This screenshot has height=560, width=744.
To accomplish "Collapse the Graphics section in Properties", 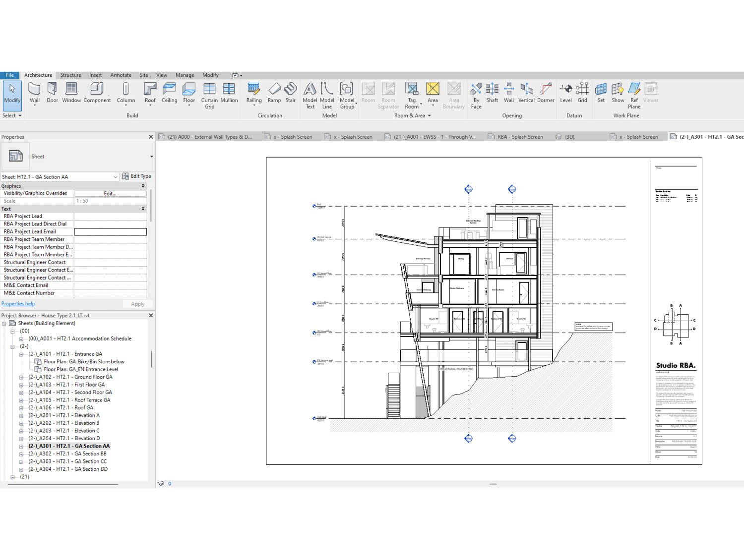I will pos(143,185).
